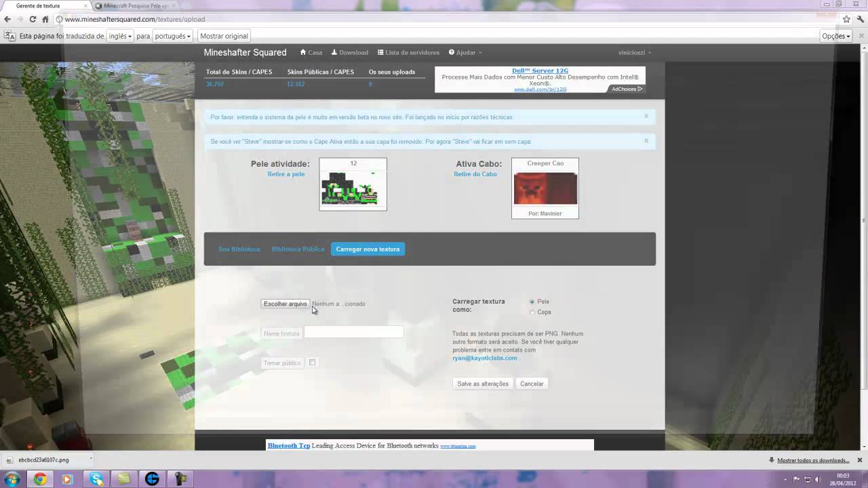Open the Dell Server 12G ad link
This screenshot has height=488, width=868.
(x=540, y=70)
